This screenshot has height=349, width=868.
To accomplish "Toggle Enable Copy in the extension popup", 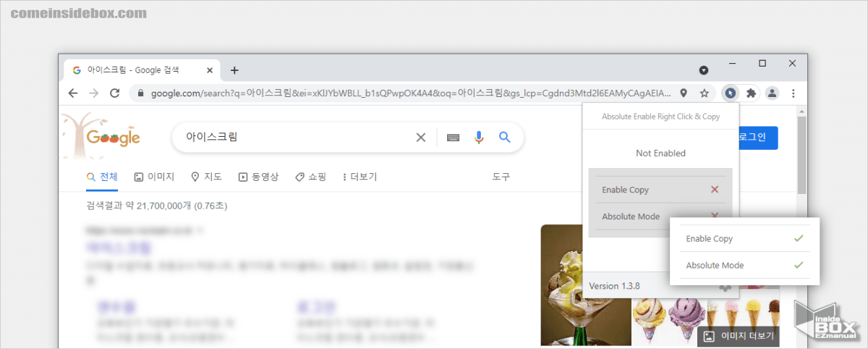I will tap(660, 190).
